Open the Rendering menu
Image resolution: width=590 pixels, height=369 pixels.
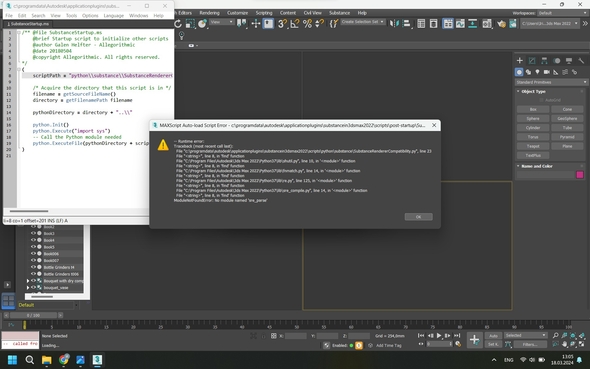[210, 13]
